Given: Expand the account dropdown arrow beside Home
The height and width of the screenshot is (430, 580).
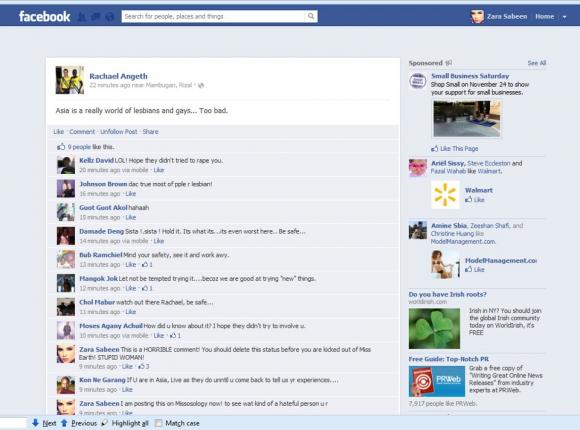Looking at the screenshot, I should coord(564,17).
